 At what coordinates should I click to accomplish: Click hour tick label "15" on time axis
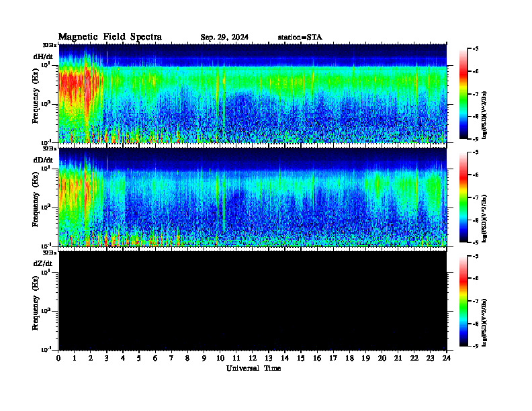point(301,359)
